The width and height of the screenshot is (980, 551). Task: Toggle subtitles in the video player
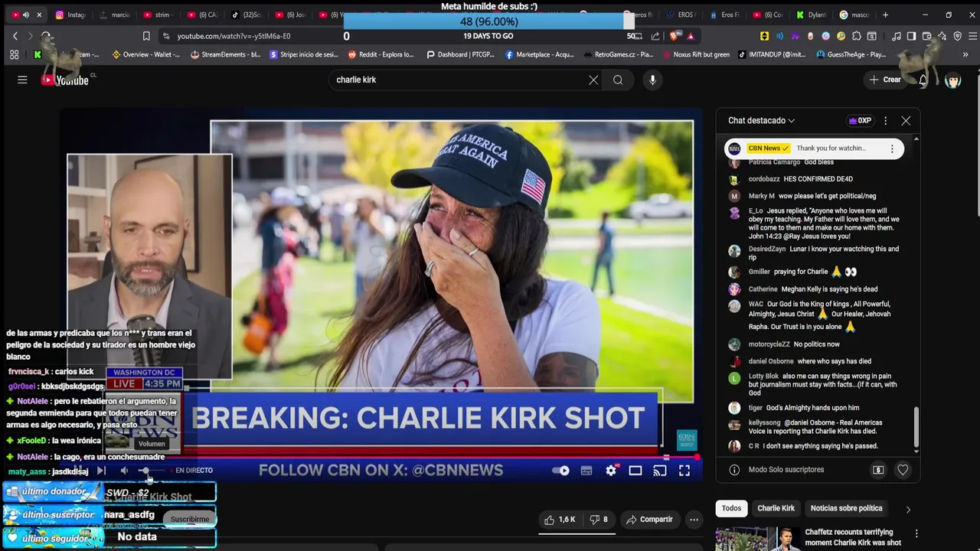click(586, 471)
